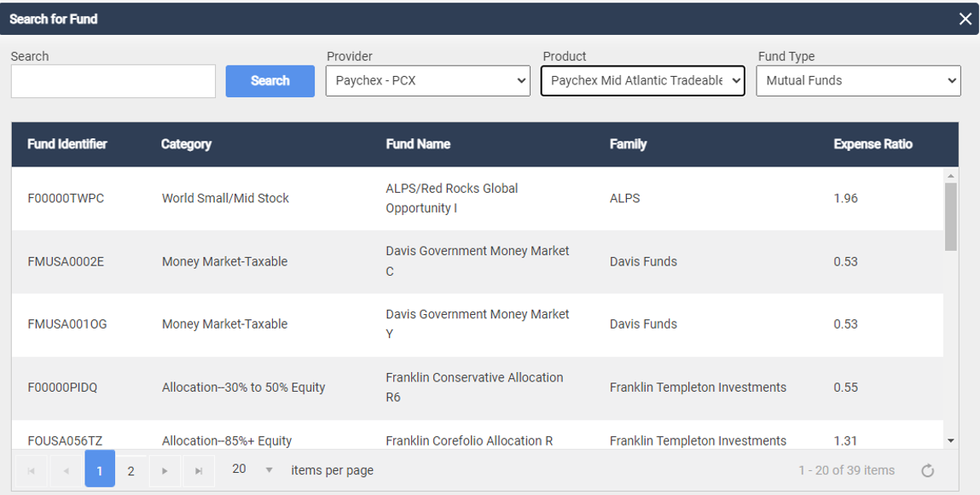Go to the next page arrow
The height and width of the screenshot is (495, 980).
165,471
